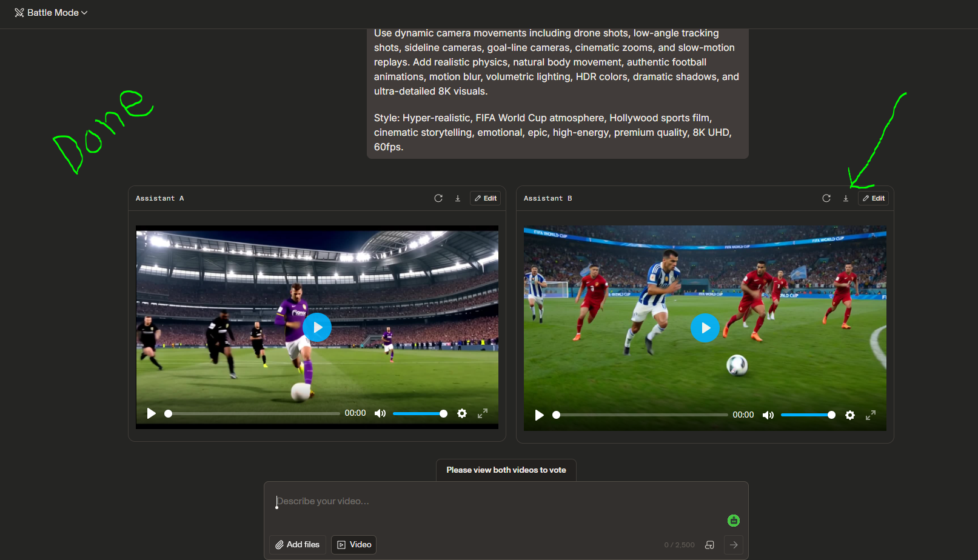
Task: Expand Assistant A video to fullscreen
Action: pos(483,413)
